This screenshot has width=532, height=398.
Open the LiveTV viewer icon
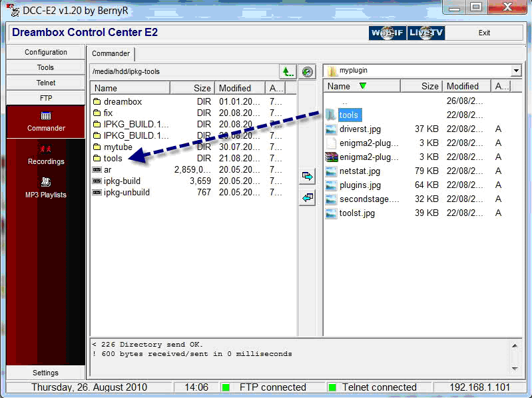tap(426, 33)
